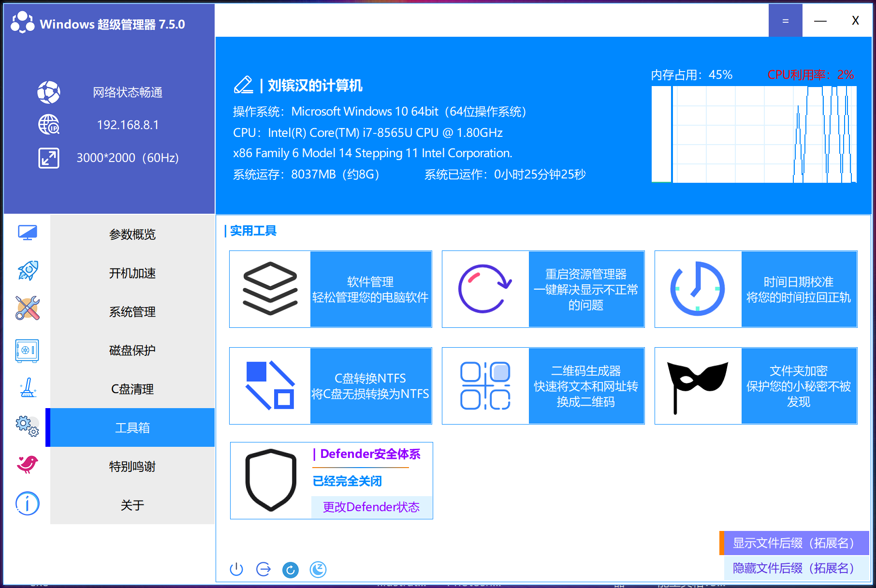Click the monitor icon beside 参数概览

tap(28, 233)
